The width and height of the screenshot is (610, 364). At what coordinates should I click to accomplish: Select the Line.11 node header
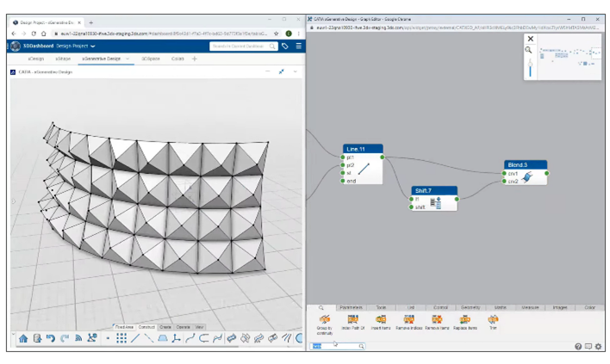coord(363,149)
